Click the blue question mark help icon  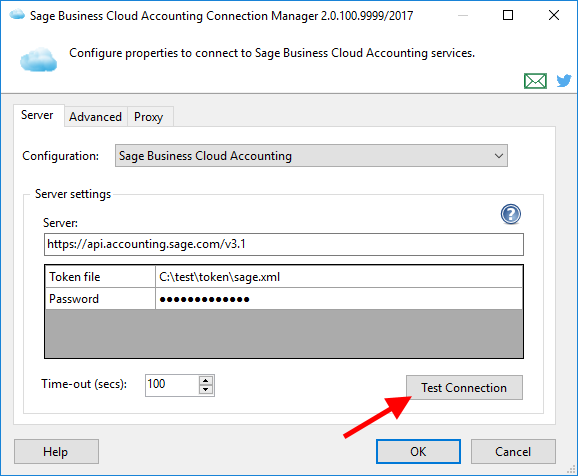click(511, 214)
